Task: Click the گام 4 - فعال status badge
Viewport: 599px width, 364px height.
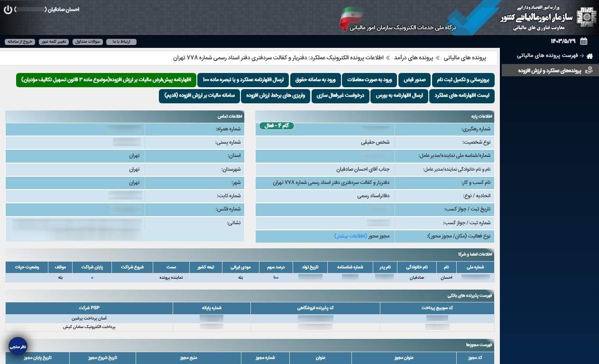Action: click(276, 126)
